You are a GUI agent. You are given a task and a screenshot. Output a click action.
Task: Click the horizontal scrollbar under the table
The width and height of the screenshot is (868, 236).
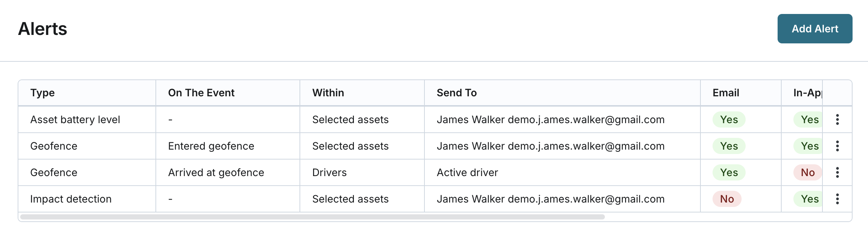pyautogui.click(x=312, y=217)
